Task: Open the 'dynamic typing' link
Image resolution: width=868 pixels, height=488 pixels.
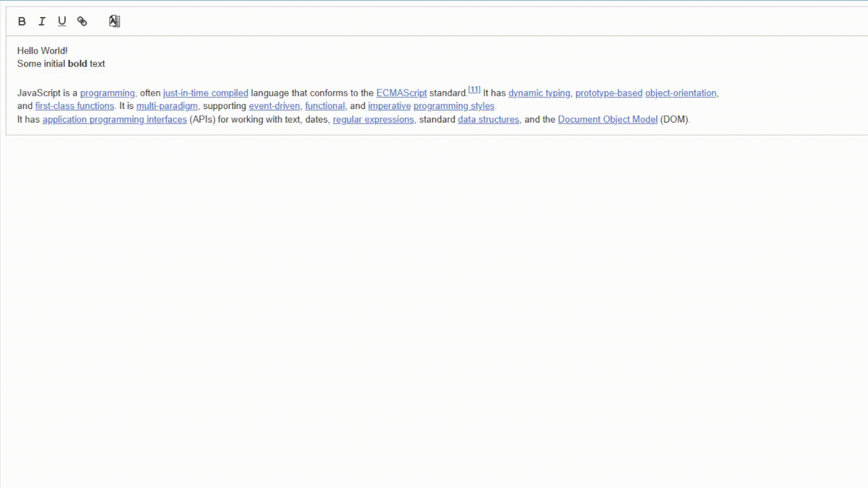Action: [539, 93]
